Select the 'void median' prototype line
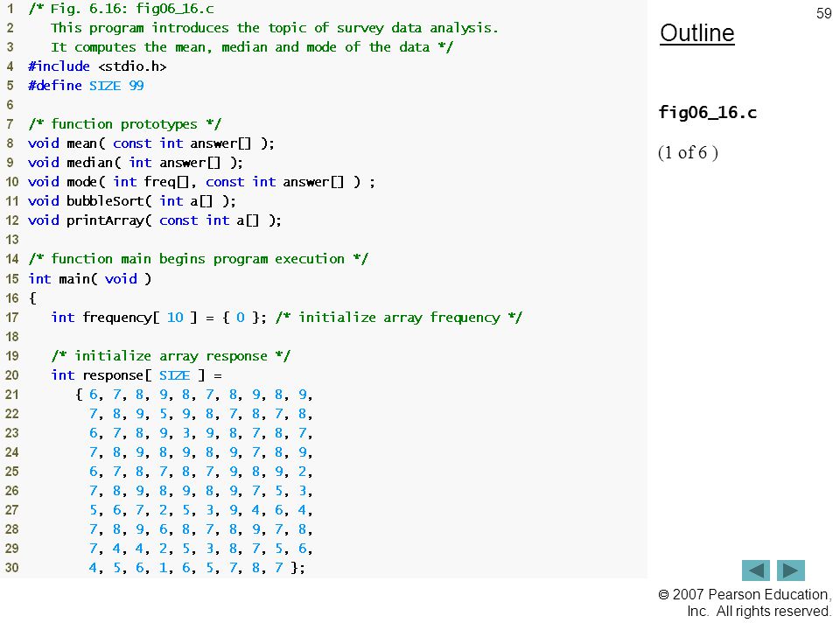840x630 pixels. 136,163
